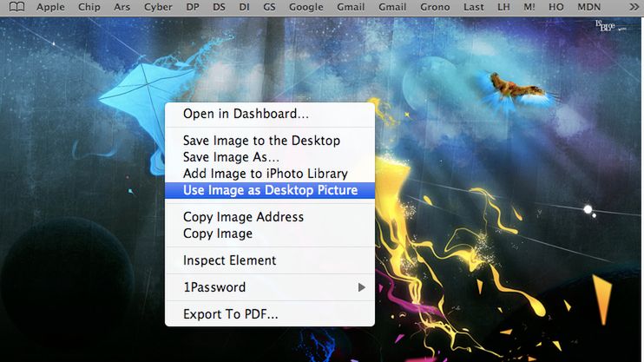The image size is (644, 362).
Task: Select Add Image to iPhoto Library
Action: pos(270,174)
